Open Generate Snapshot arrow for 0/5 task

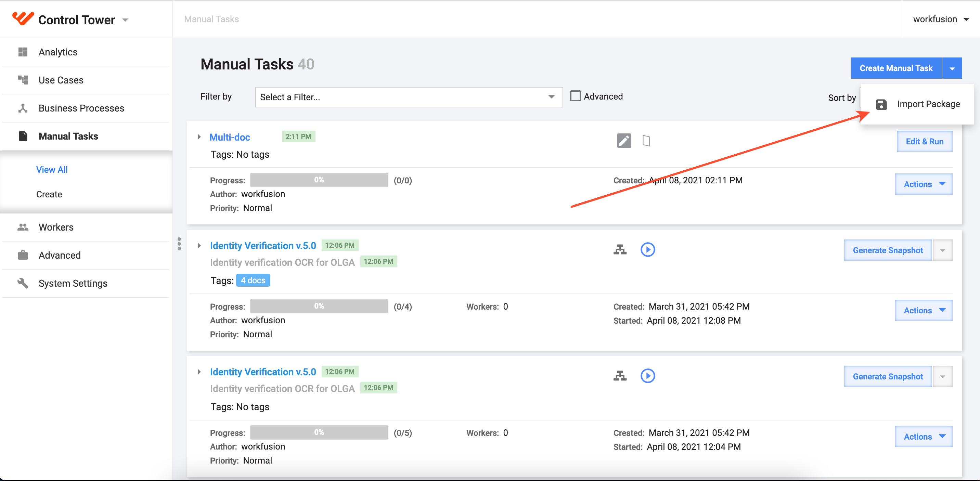pos(942,376)
